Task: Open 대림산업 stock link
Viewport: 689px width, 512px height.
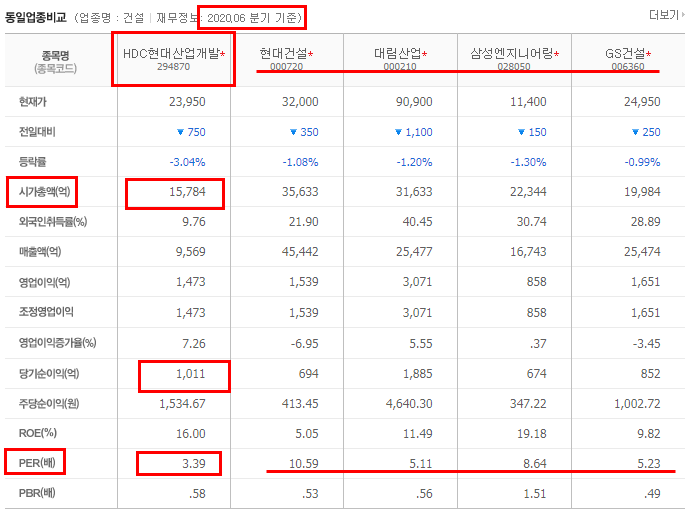Action: (x=398, y=54)
